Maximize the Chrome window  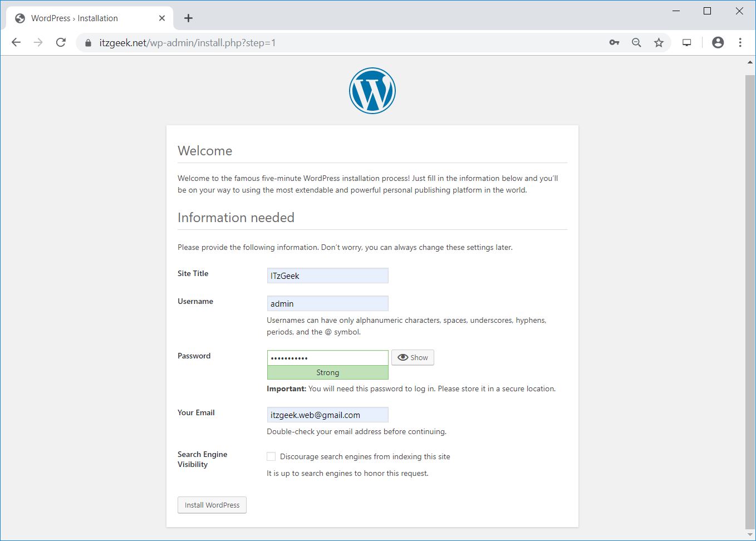[708, 11]
